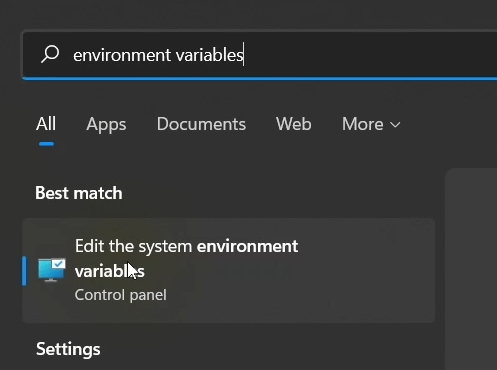Image resolution: width=497 pixels, height=370 pixels.
Task: Click the empty area of the search box
Action: pyautogui.click(x=370, y=55)
